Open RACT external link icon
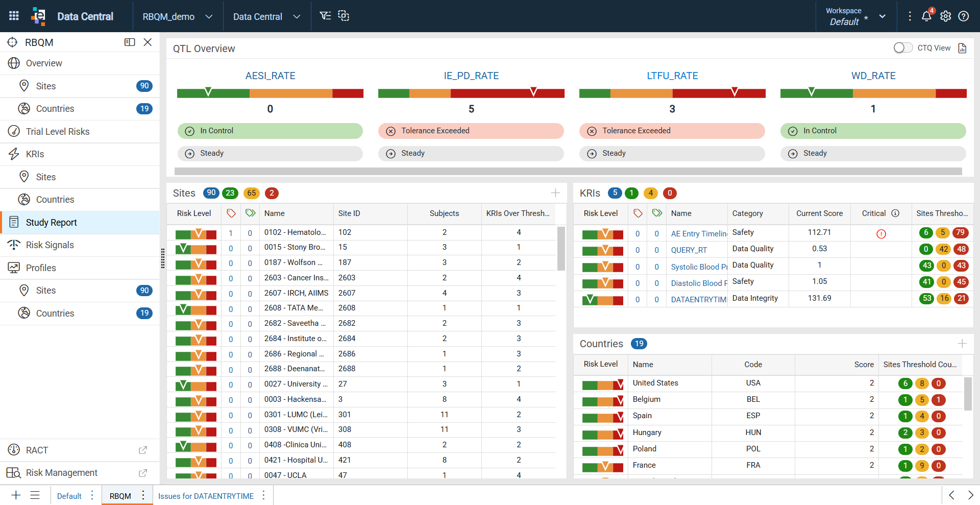Viewport: 980px width, 505px height. coord(143,450)
